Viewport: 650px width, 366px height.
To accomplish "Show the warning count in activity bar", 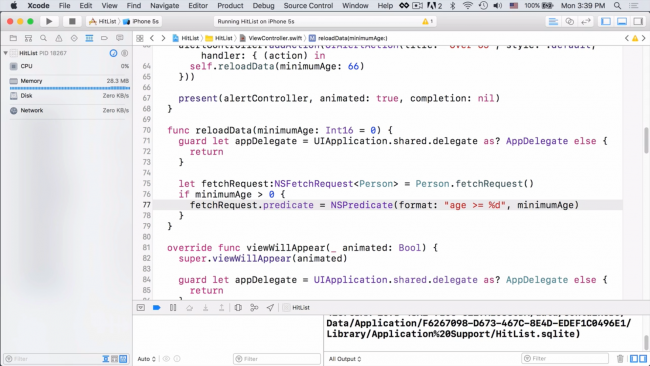I will [427, 21].
